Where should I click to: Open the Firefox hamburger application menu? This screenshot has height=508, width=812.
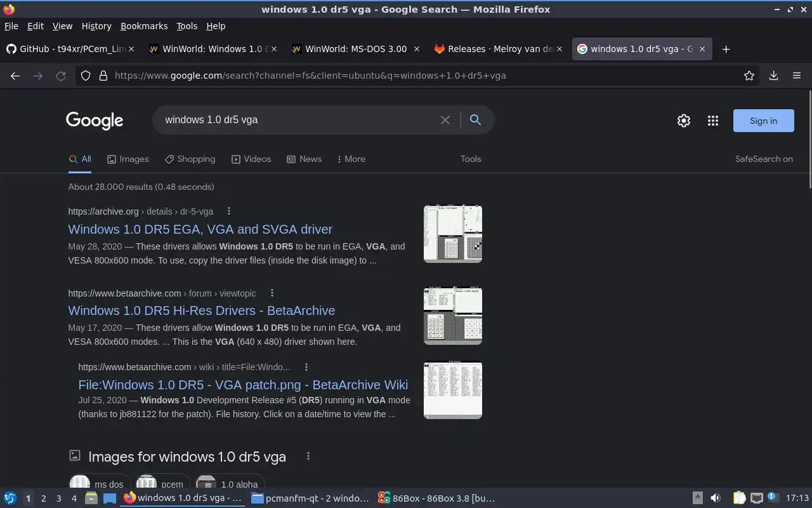pyautogui.click(x=797, y=76)
